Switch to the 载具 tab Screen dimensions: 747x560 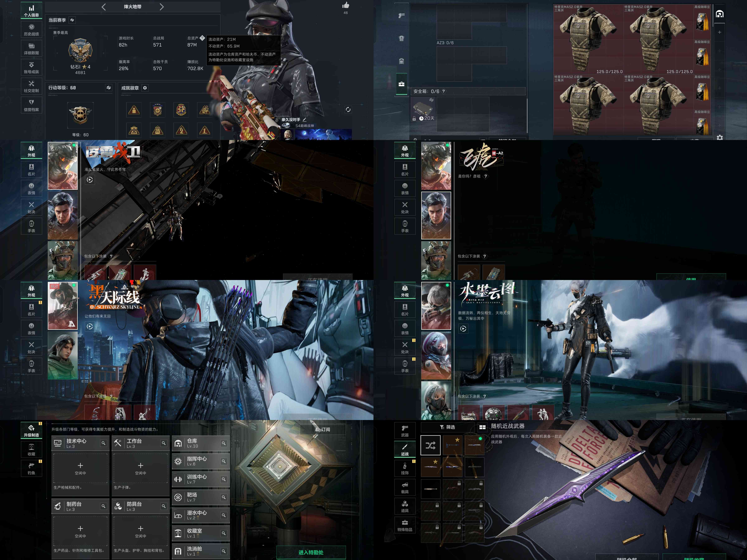[x=405, y=487]
